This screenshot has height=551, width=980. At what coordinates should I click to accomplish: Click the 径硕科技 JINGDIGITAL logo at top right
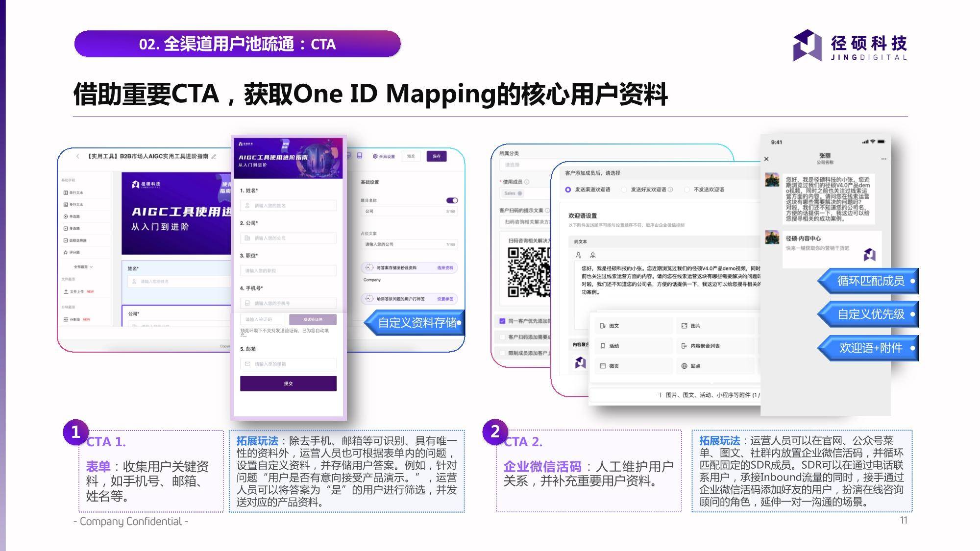pos(850,45)
